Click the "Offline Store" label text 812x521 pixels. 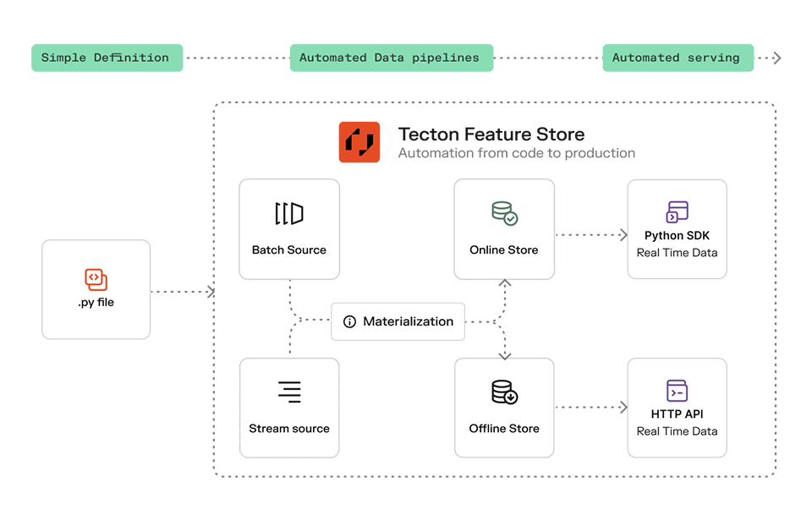point(504,428)
